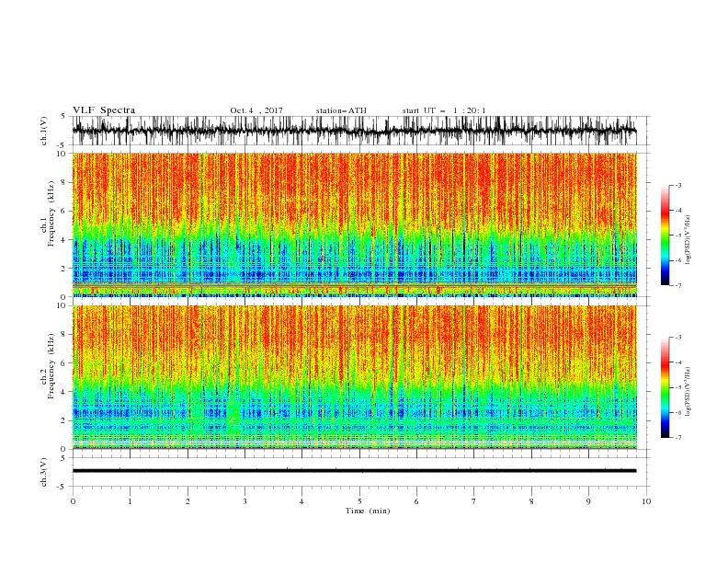Click the time axis tick label "6"
Viewport: 728px width, 563px height.
(416, 501)
